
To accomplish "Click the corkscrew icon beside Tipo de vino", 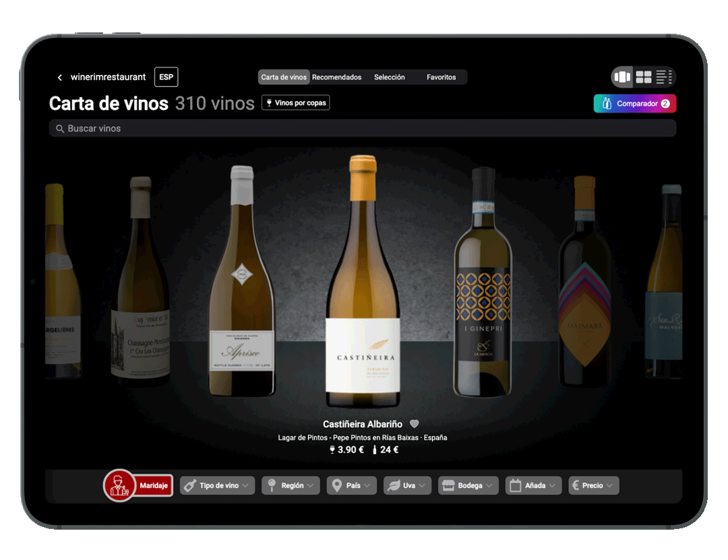I will (x=191, y=485).
